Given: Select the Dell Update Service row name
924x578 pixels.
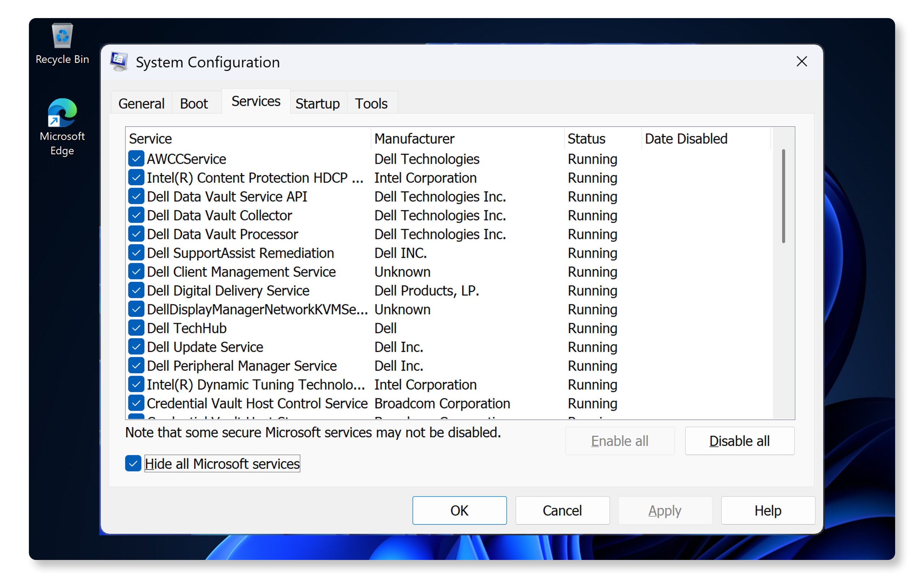Looking at the screenshot, I should [x=205, y=347].
